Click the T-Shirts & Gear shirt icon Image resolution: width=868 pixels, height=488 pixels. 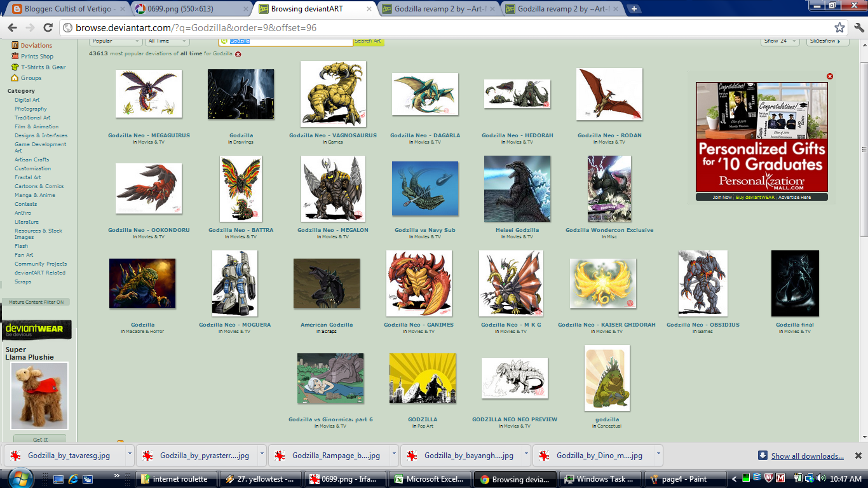14,67
